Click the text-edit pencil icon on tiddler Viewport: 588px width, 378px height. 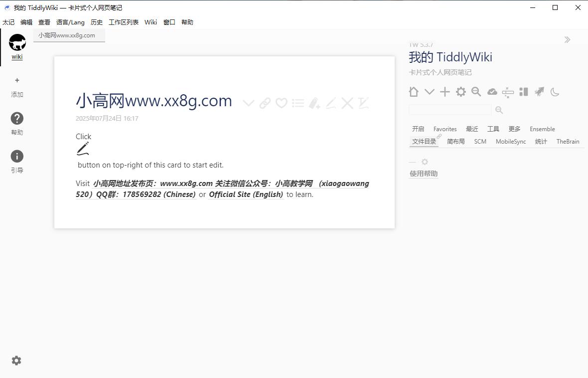[x=363, y=103]
